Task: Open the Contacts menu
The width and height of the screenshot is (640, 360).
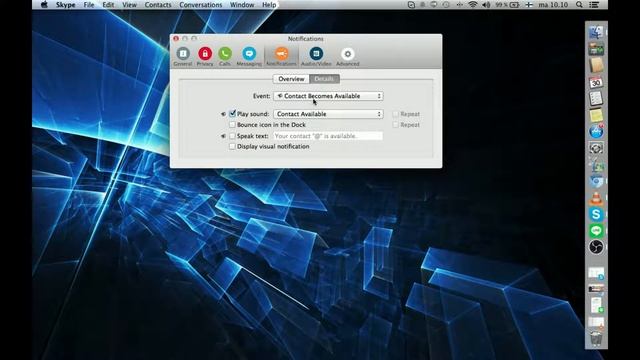Action: [158, 5]
